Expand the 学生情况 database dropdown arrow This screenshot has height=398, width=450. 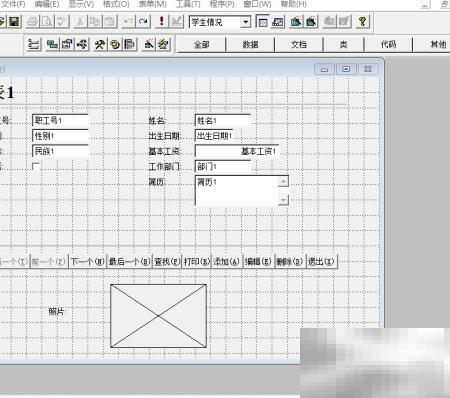(x=245, y=22)
